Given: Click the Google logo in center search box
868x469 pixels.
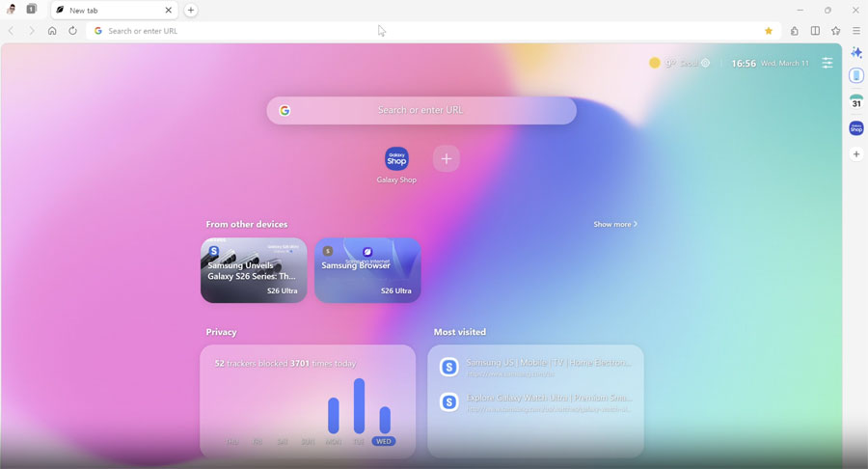Looking at the screenshot, I should pyautogui.click(x=285, y=110).
